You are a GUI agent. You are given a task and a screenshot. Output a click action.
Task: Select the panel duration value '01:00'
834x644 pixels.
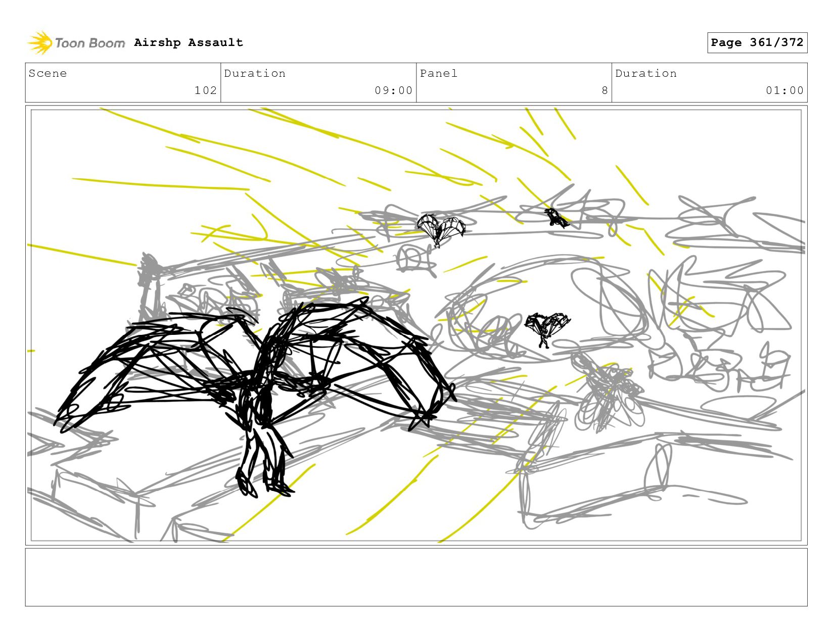[784, 90]
